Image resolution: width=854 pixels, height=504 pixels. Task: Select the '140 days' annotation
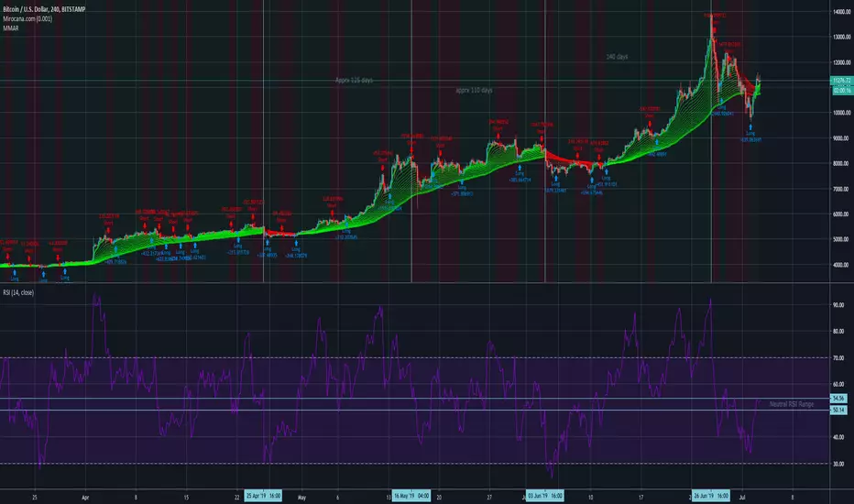(617, 57)
